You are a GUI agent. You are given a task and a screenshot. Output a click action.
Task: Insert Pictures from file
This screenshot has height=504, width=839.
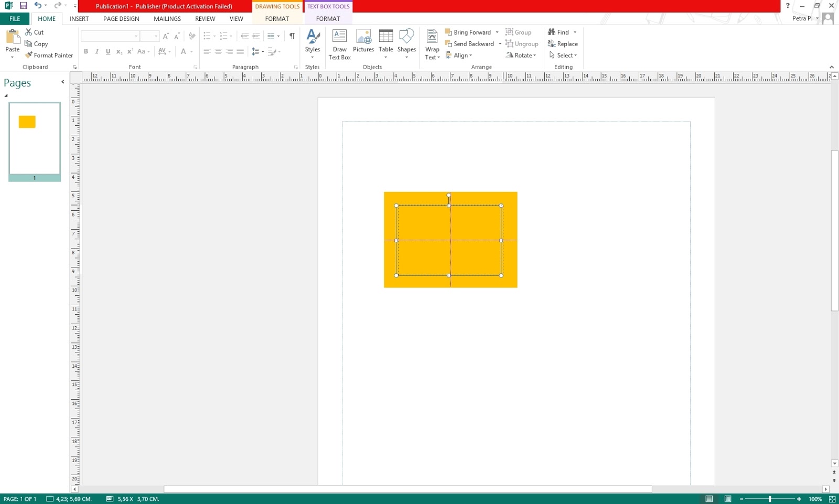(x=363, y=41)
